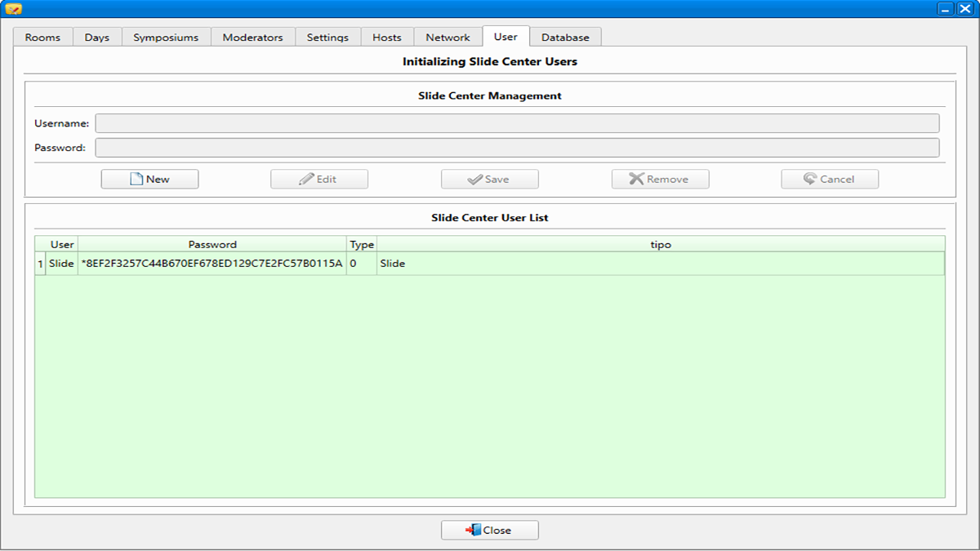Switch to the Hosts tab
This screenshot has height=551, width=980.
387,37
